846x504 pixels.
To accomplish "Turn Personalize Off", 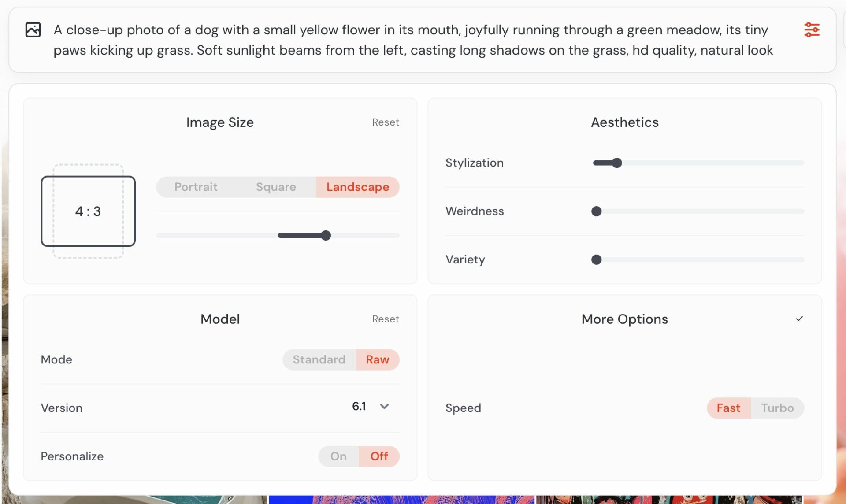I will pos(379,456).
